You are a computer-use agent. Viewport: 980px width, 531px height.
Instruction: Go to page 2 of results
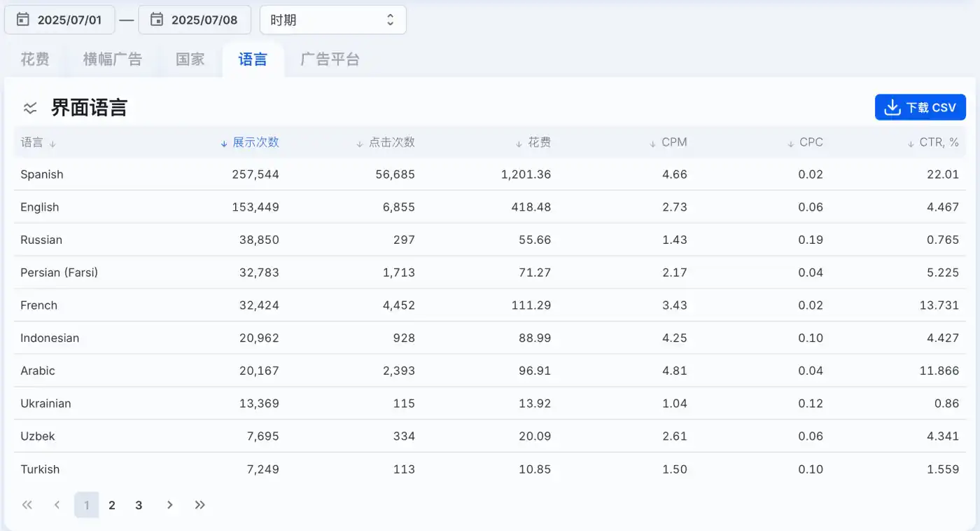tap(112, 505)
